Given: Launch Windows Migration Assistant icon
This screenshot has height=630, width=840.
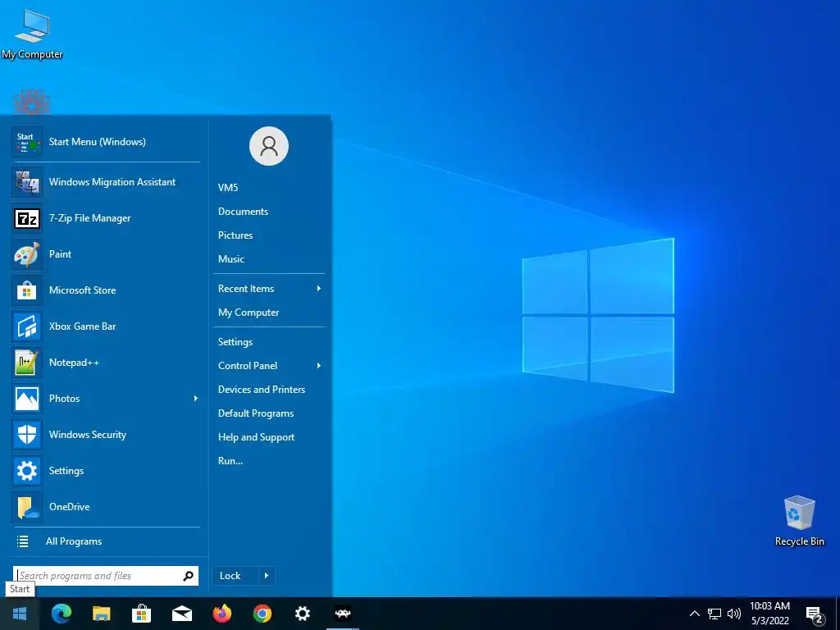Looking at the screenshot, I should (x=27, y=182).
